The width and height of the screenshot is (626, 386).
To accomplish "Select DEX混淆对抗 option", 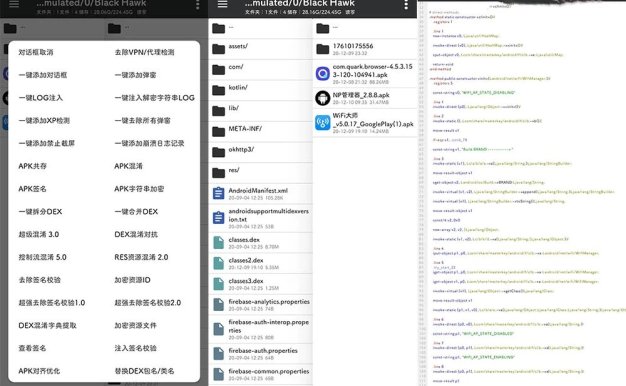I will [136, 234].
